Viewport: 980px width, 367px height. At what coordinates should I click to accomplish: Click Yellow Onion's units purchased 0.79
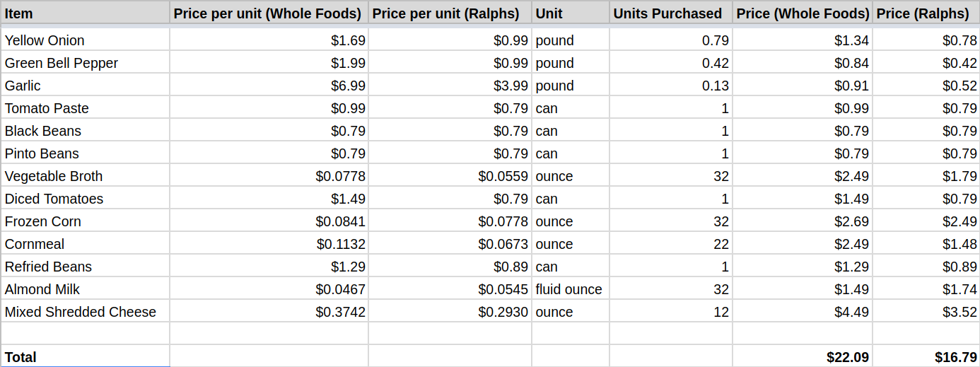pos(670,40)
